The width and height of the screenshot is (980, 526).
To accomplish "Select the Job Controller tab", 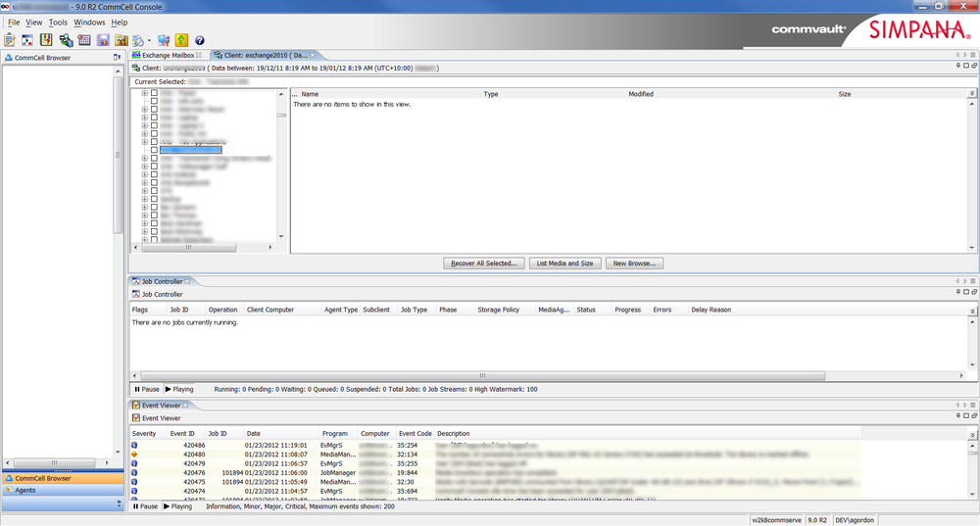I will (162, 282).
